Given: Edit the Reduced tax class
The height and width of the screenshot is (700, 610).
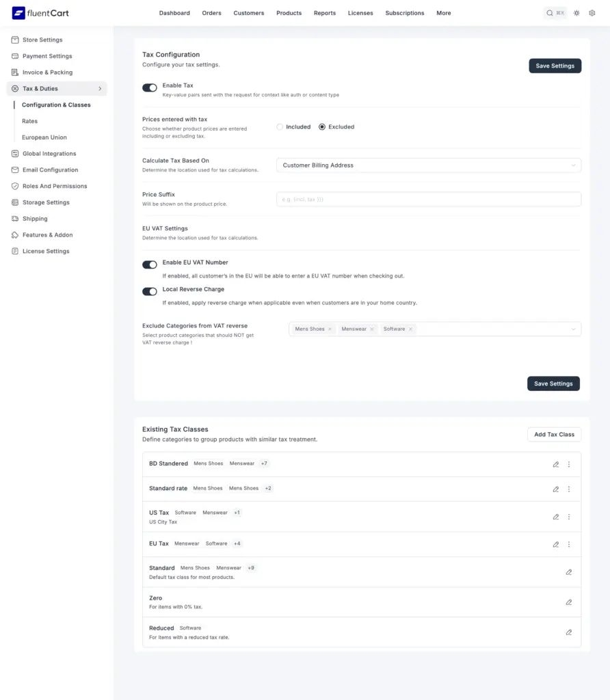Looking at the screenshot, I should click(x=568, y=632).
